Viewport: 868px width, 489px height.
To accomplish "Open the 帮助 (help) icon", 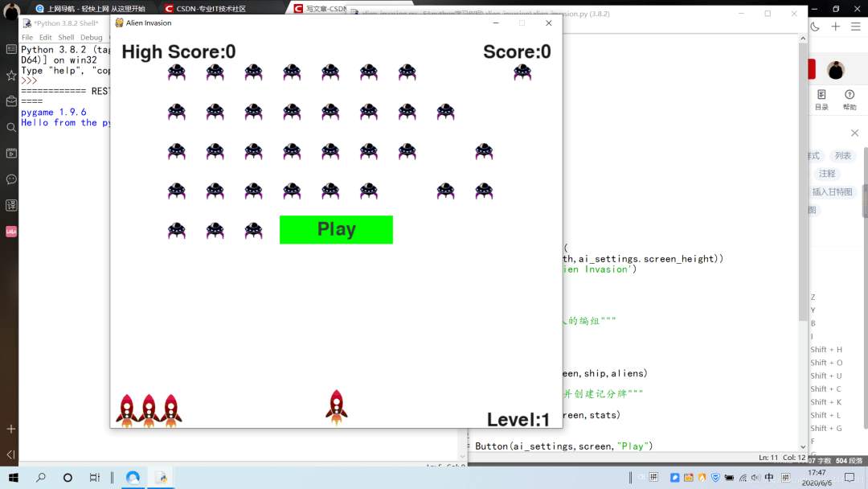I will [x=850, y=100].
